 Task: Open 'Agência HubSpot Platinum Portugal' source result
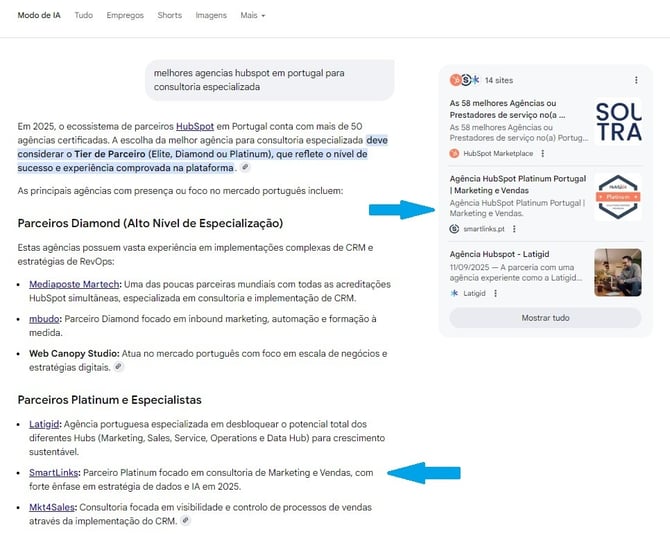pyautogui.click(x=518, y=185)
